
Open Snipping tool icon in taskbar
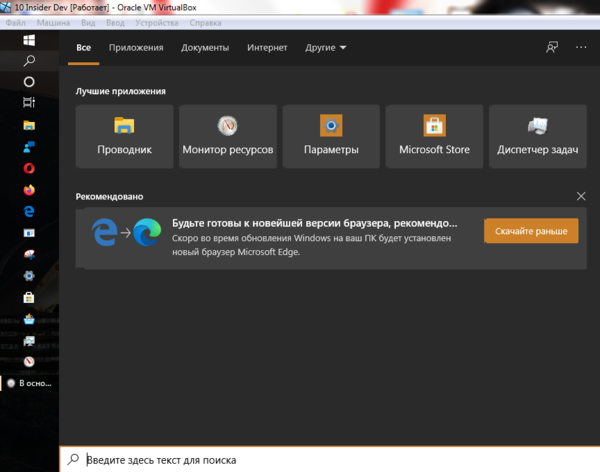29,254
